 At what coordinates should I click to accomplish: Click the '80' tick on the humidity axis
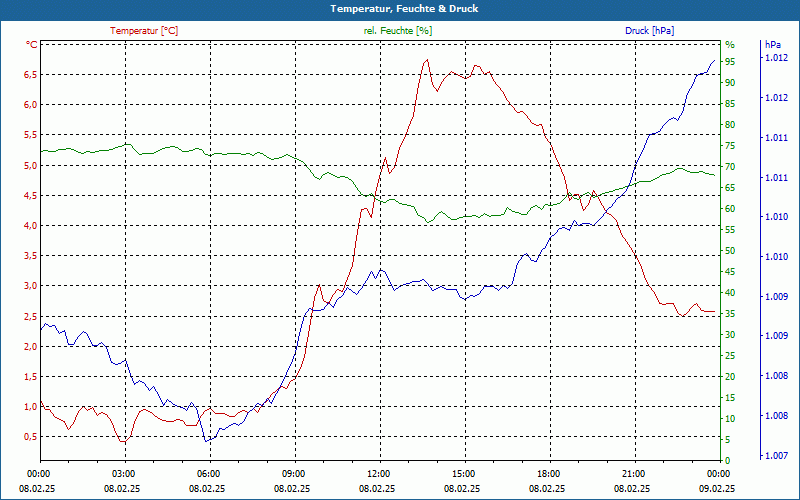pyautogui.click(x=730, y=125)
